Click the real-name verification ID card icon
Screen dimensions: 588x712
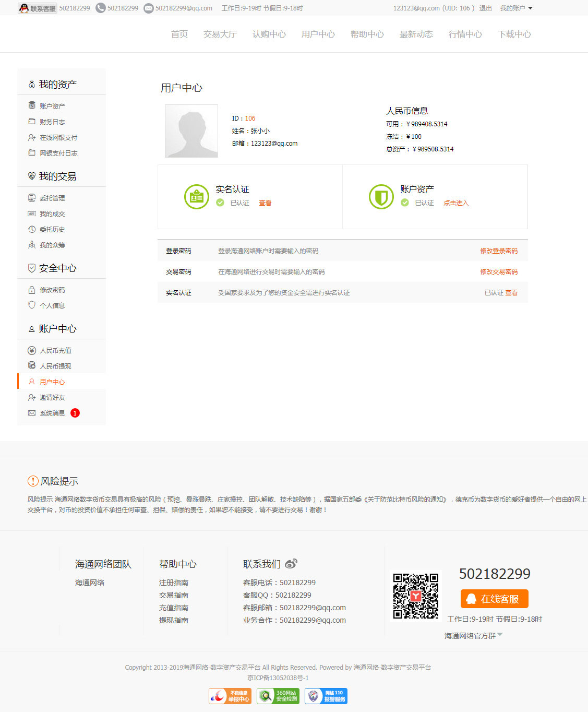coord(197,197)
